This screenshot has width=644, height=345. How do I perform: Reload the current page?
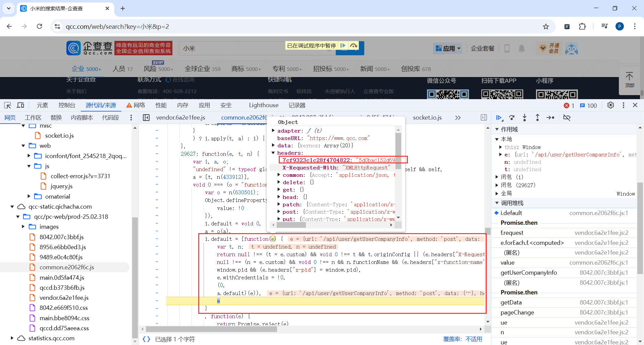39,26
